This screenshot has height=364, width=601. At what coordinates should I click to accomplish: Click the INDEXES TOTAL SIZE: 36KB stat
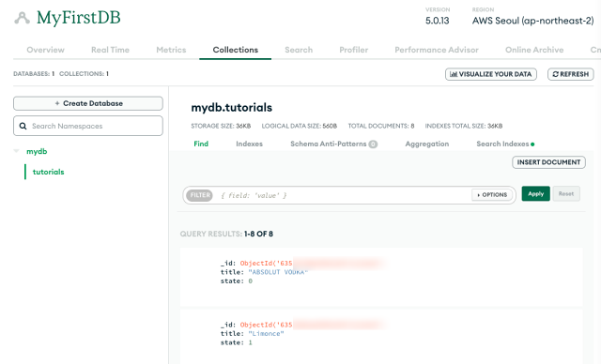click(463, 126)
